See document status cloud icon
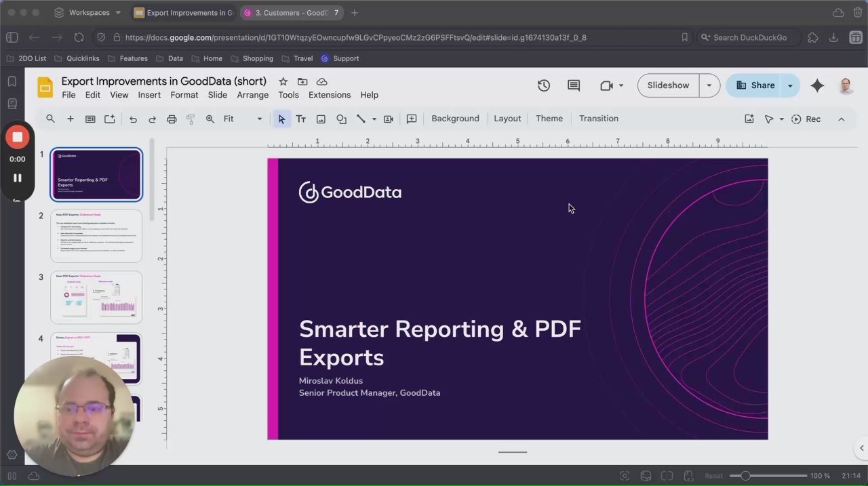 [x=322, y=81]
